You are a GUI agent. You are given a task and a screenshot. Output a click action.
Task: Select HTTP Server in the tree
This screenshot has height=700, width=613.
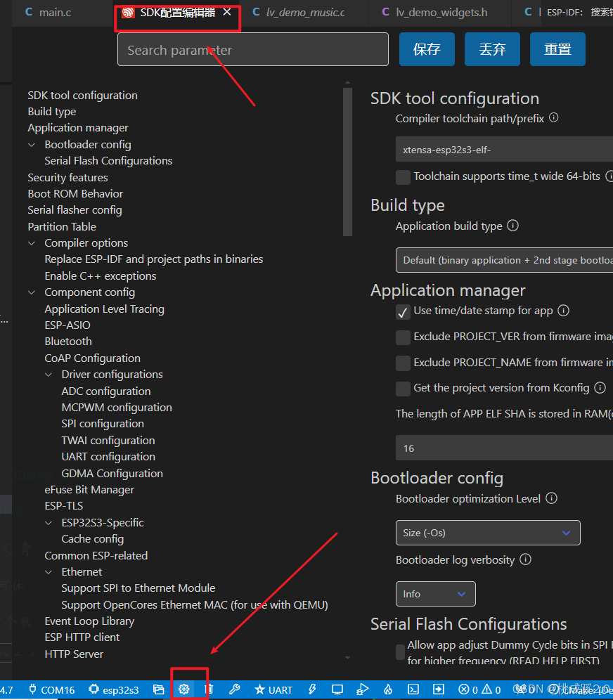74,654
